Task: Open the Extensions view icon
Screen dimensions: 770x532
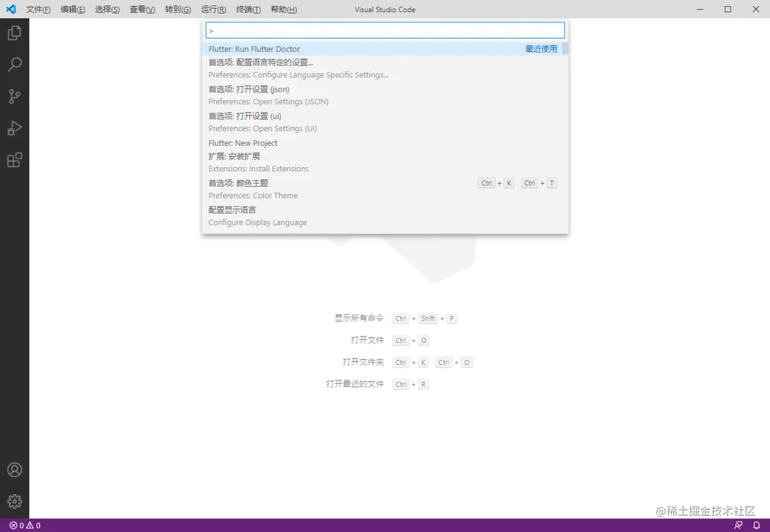Action: pos(14,160)
